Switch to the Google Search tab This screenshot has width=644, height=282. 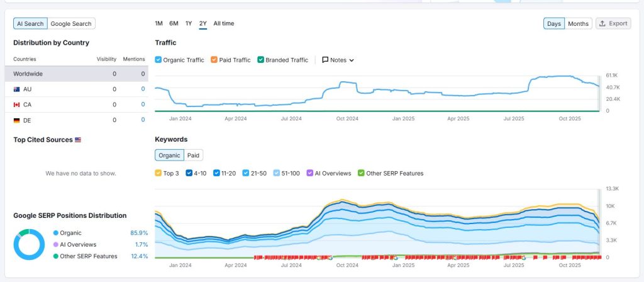[71, 24]
